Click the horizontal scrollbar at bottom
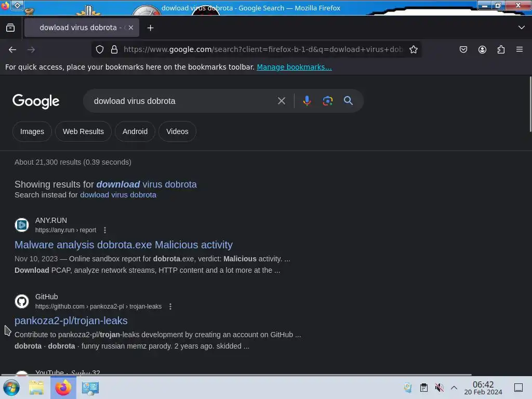532x399 pixels. tap(236, 375)
